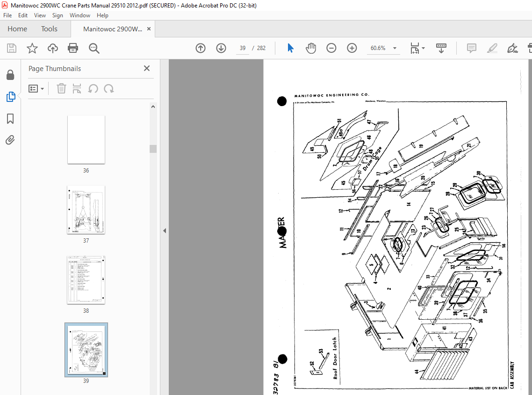Screen dimensions: 532x395
Task: Open the Edit menu
Action: [23, 15]
